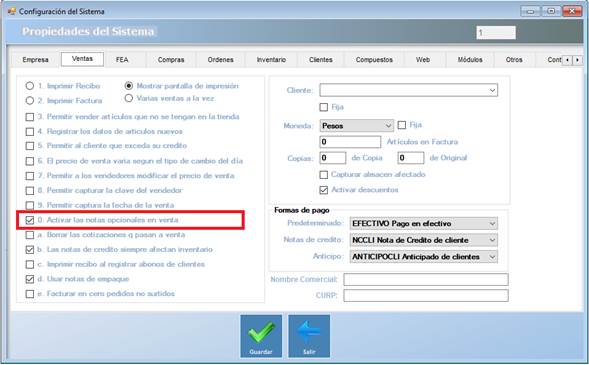
Task: Click the Nombre Comercial field
Action: (426, 280)
